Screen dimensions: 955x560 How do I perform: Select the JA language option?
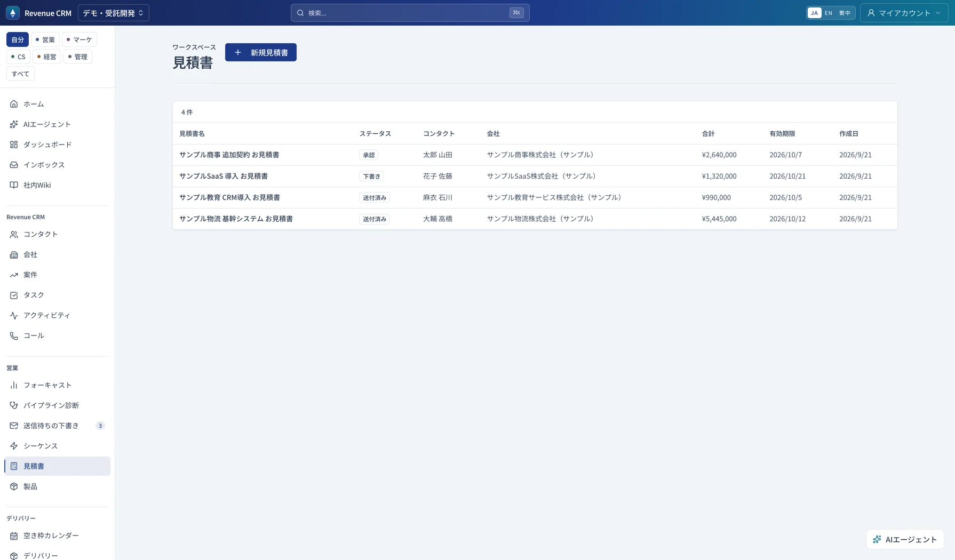(x=814, y=13)
